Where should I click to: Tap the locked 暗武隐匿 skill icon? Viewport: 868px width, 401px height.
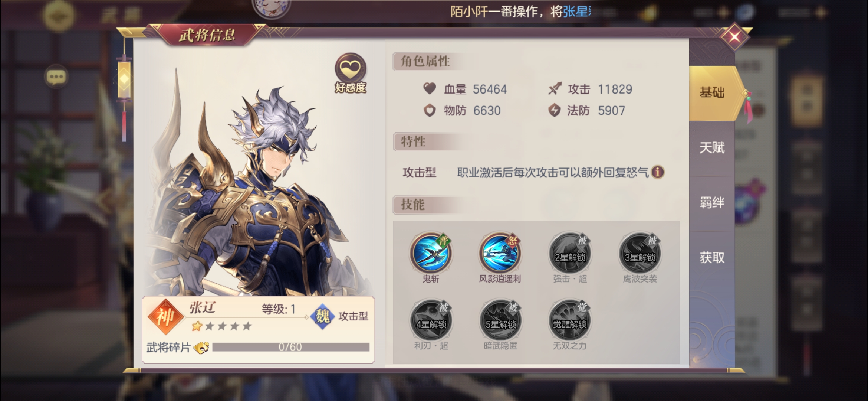pos(500,320)
